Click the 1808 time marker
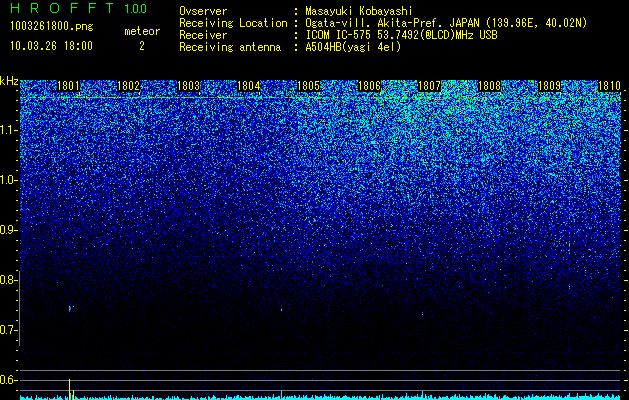629x400 pixels. [490, 86]
